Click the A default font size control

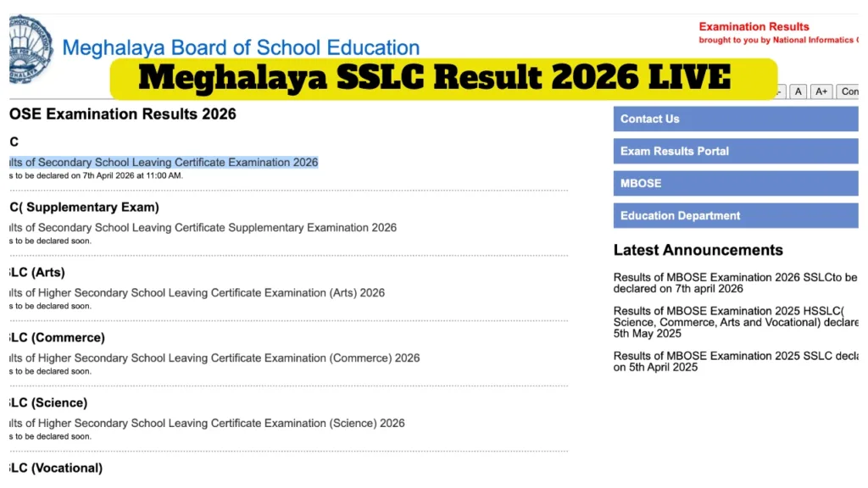coord(798,91)
